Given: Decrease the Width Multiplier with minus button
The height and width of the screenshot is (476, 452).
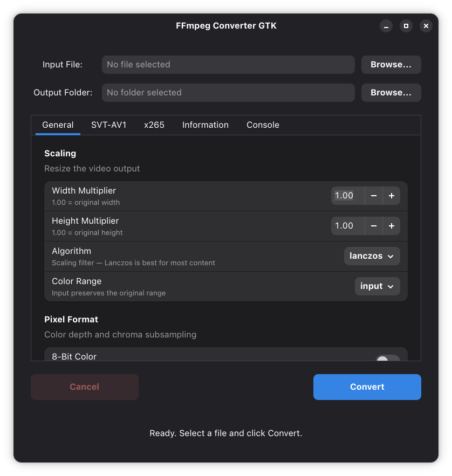Looking at the screenshot, I should click(x=374, y=196).
